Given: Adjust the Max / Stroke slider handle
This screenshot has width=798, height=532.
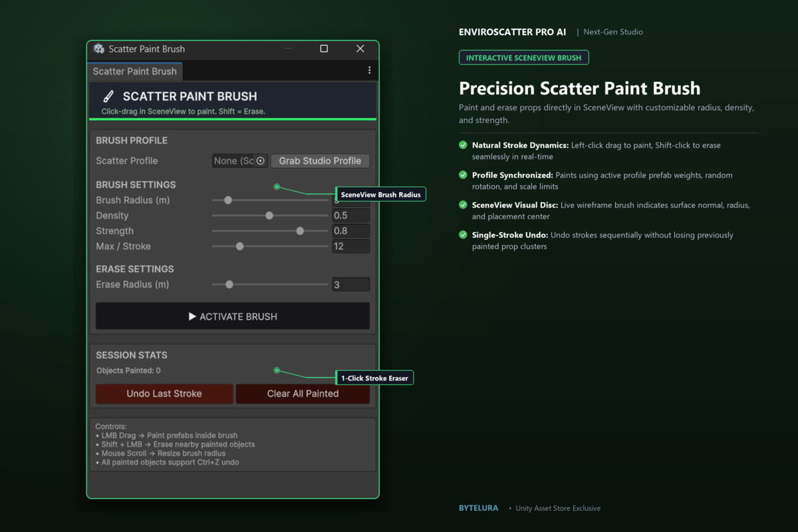Looking at the screenshot, I should click(x=240, y=246).
